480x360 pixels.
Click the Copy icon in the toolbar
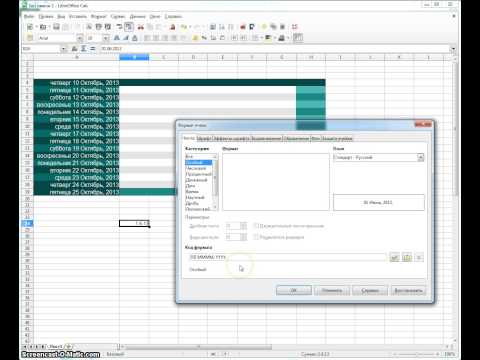click(x=150, y=27)
